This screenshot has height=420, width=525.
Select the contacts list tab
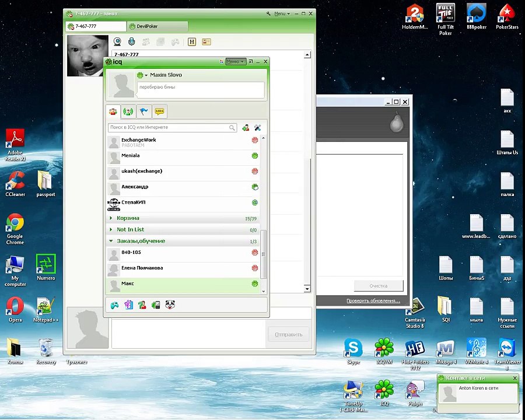point(113,111)
